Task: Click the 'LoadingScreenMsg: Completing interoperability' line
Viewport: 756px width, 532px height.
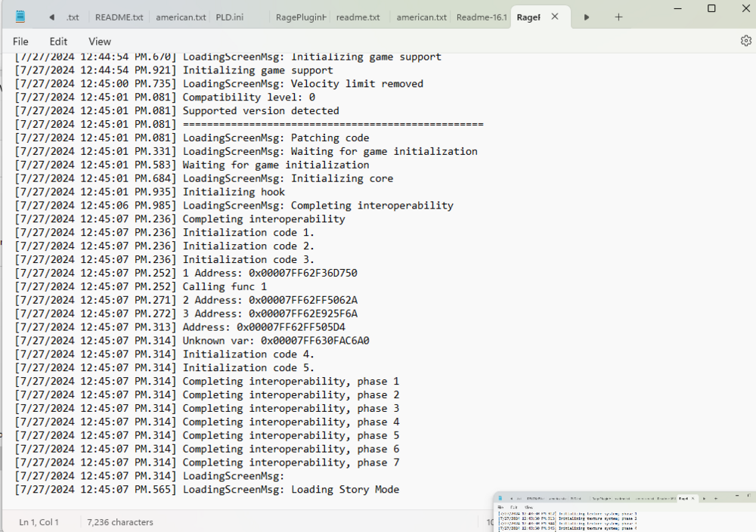Action: click(x=234, y=206)
